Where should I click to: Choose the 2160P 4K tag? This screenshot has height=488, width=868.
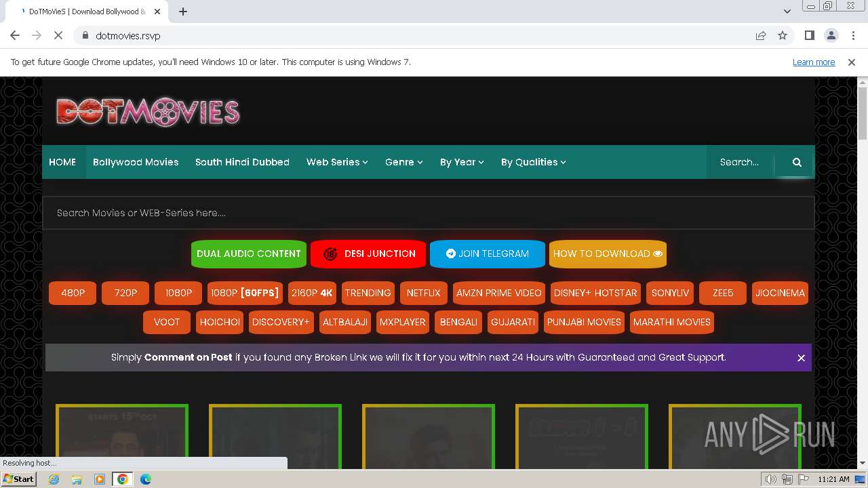pos(312,293)
